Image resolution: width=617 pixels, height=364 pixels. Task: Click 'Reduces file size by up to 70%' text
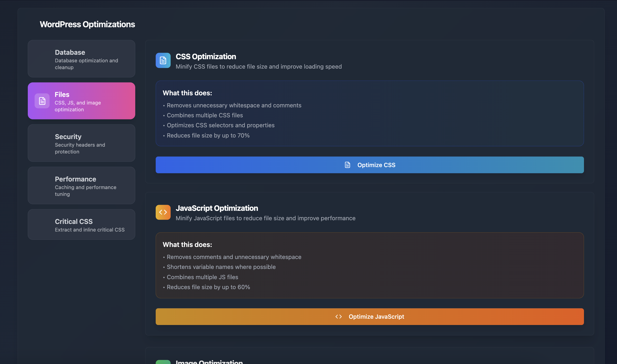208,135
